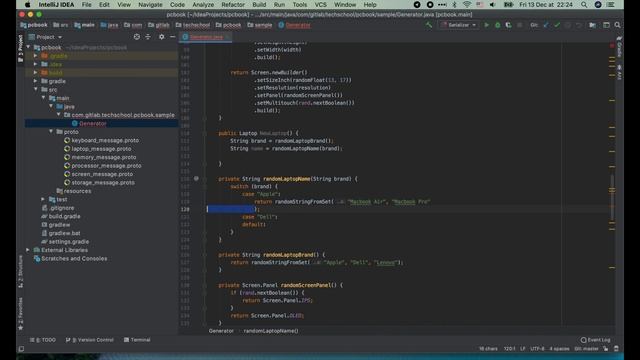The width and height of the screenshot is (640, 360).
Task: Toggle the Gradle tool window side tab
Action: tap(620, 47)
